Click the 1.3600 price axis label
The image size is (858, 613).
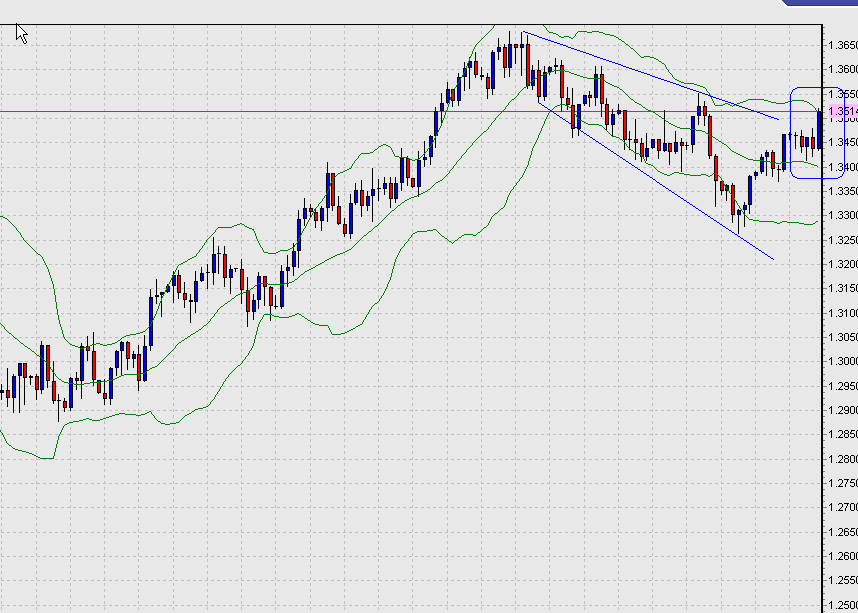(x=843, y=69)
